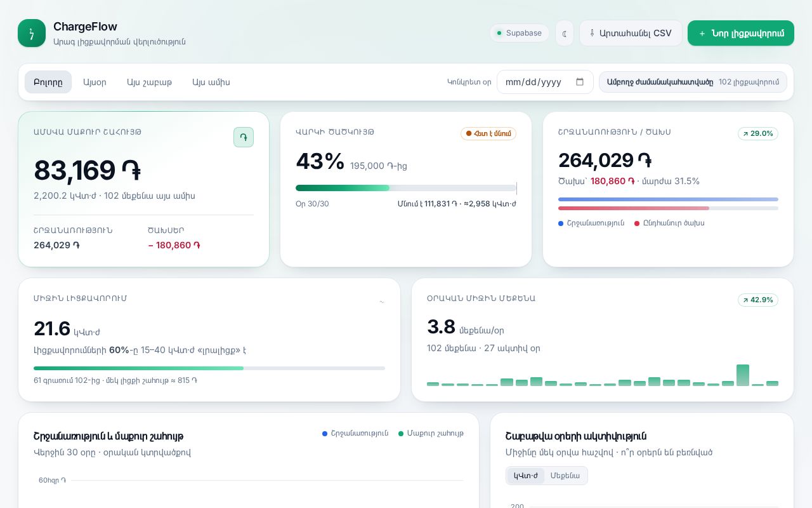This screenshot has width=812, height=508.
Task: Click the dram currency icon on profit card
Action: (x=244, y=137)
